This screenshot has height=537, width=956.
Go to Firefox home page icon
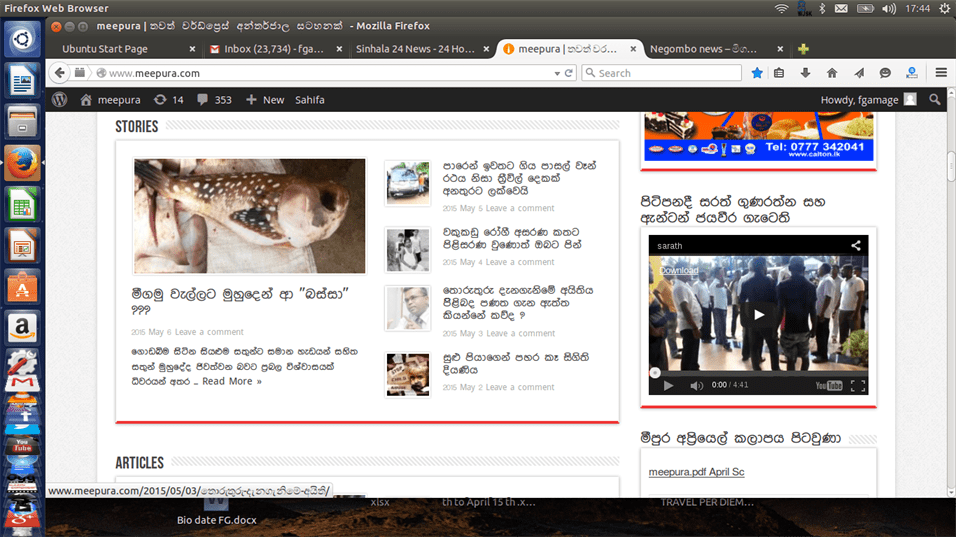point(832,73)
